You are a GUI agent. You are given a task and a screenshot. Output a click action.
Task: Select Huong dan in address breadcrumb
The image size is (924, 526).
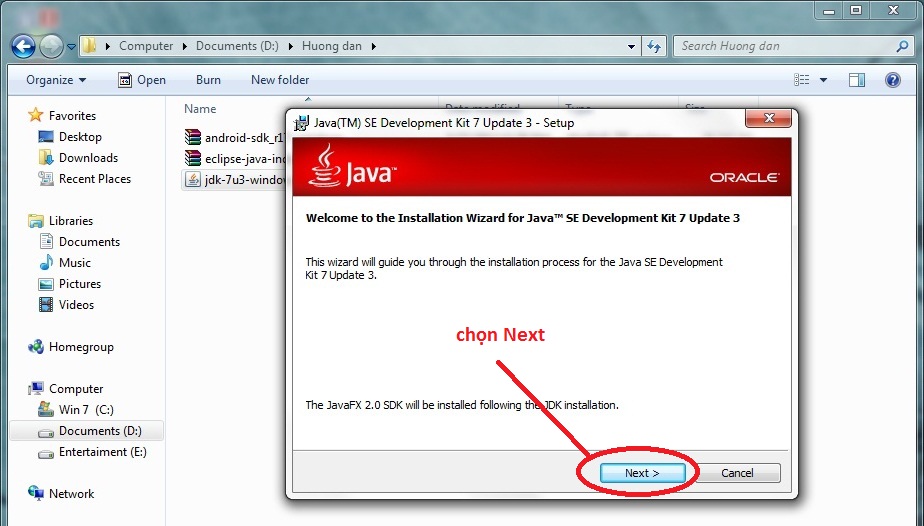(332, 46)
